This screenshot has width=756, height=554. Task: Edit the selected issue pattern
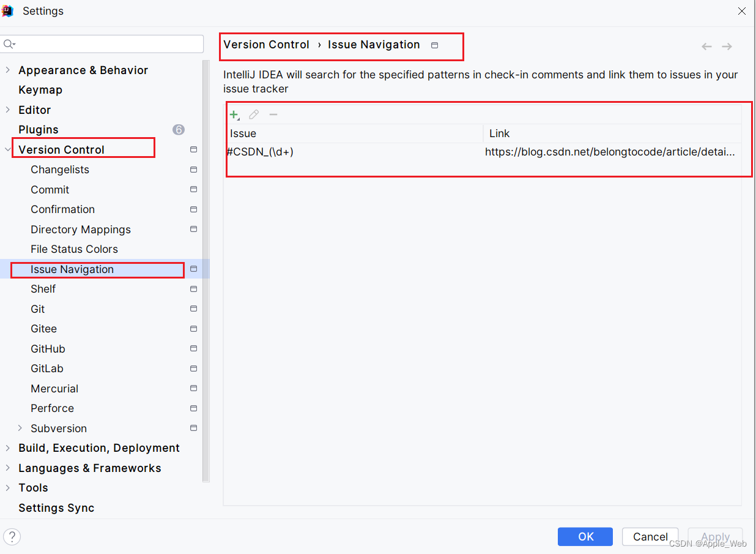[x=254, y=114]
